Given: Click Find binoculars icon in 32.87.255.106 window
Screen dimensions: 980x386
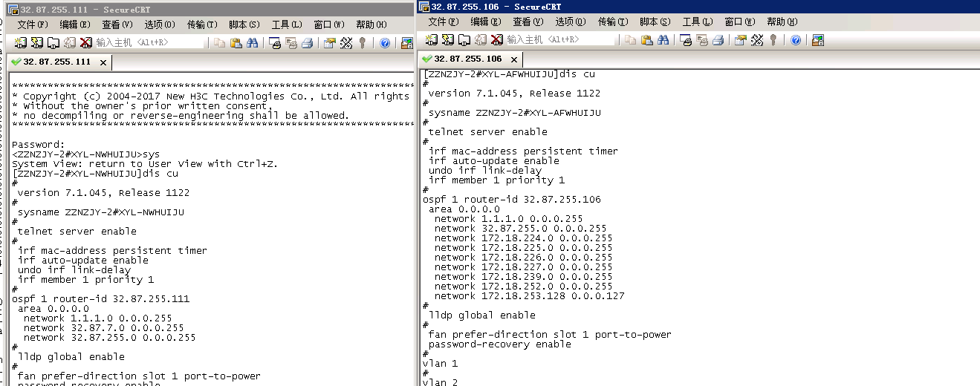Looking at the screenshot, I should click(663, 40).
